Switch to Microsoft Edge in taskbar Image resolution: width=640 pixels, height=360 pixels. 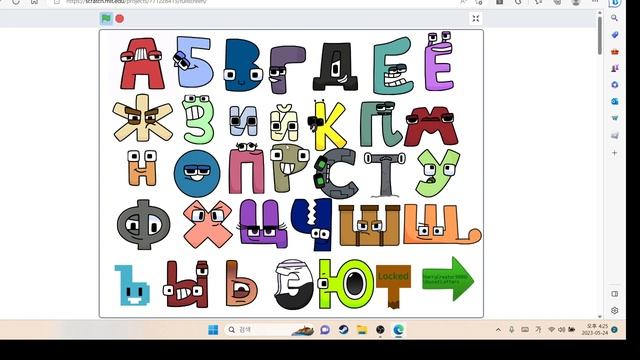(x=398, y=330)
